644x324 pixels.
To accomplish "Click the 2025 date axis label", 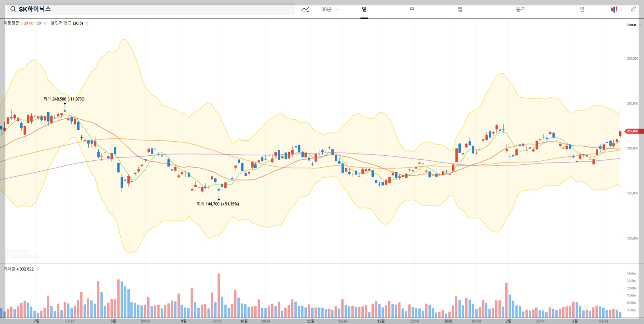I will [x=448, y=321].
